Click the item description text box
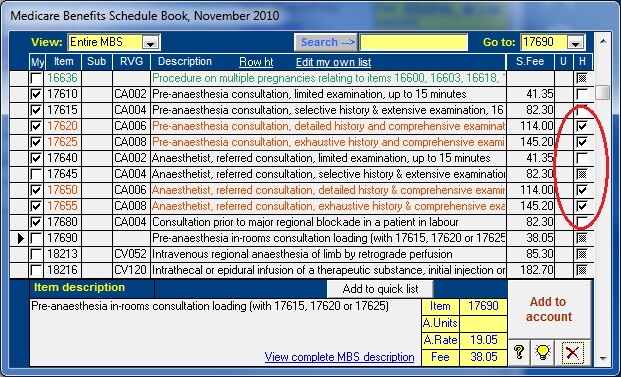This screenshot has width=621, height=377. tap(225, 332)
